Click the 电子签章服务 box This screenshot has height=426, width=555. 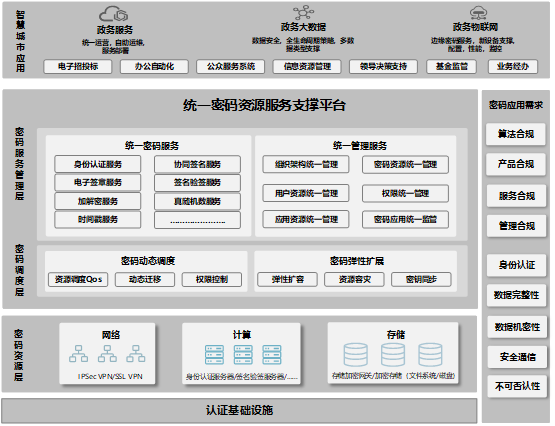click(x=98, y=183)
